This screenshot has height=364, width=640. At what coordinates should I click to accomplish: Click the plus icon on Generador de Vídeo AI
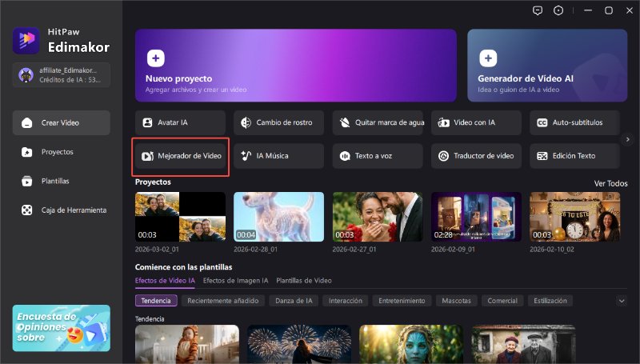pos(488,58)
